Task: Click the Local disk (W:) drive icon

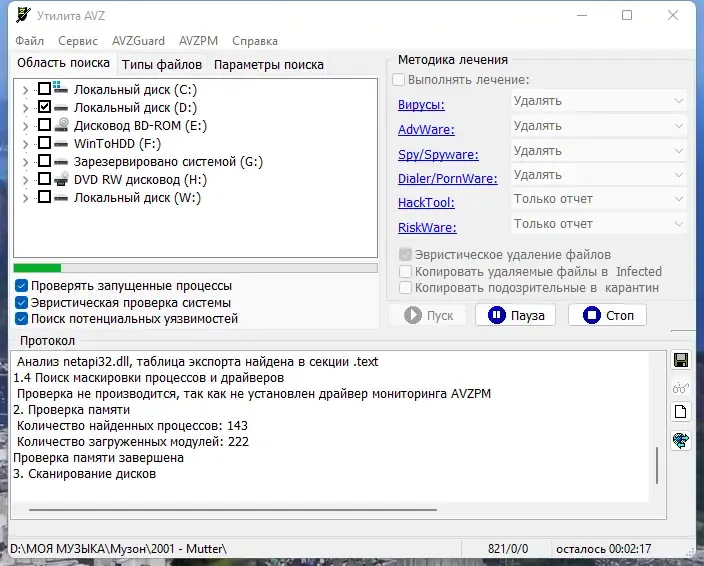Action: tap(61, 197)
